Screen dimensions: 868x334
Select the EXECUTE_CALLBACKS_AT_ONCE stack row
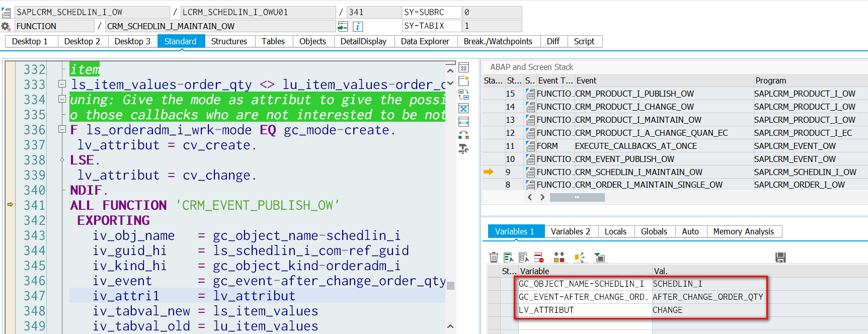click(x=636, y=146)
